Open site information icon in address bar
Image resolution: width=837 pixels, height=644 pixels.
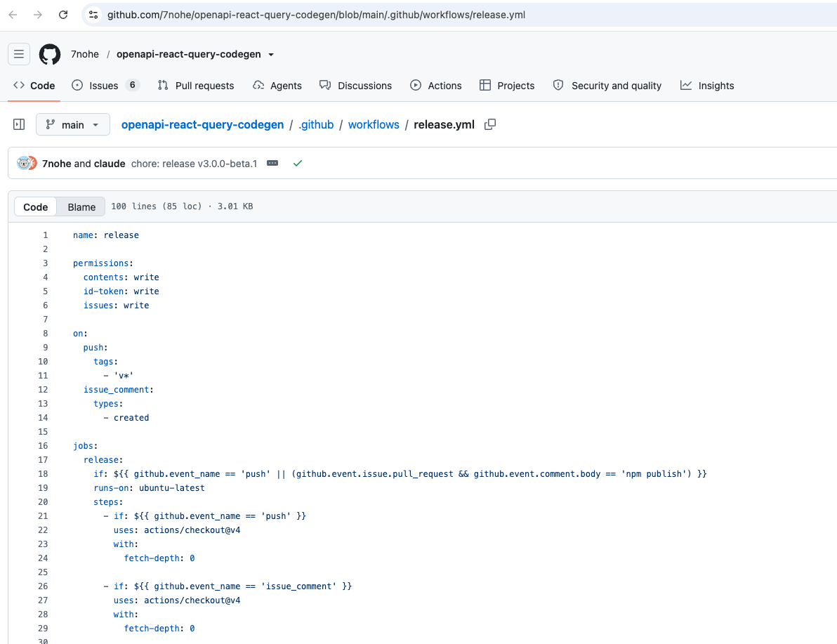point(93,15)
